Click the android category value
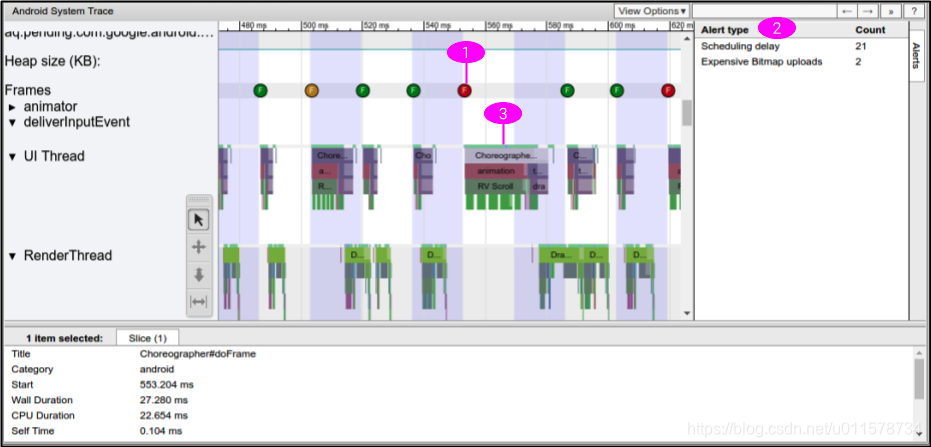 tap(157, 369)
